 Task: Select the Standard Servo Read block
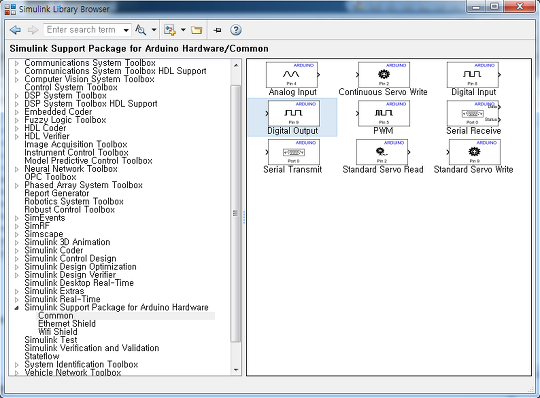click(x=383, y=156)
